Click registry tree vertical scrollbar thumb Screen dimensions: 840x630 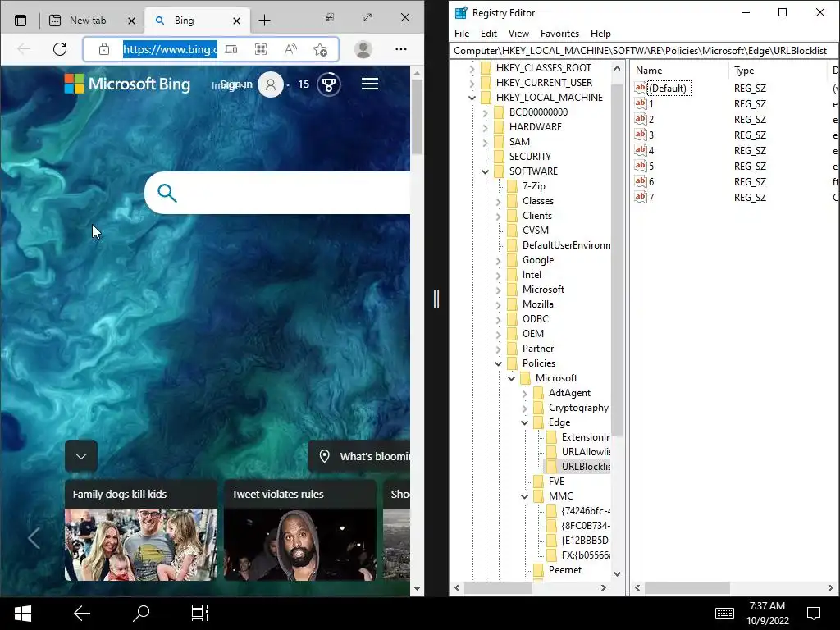617,260
